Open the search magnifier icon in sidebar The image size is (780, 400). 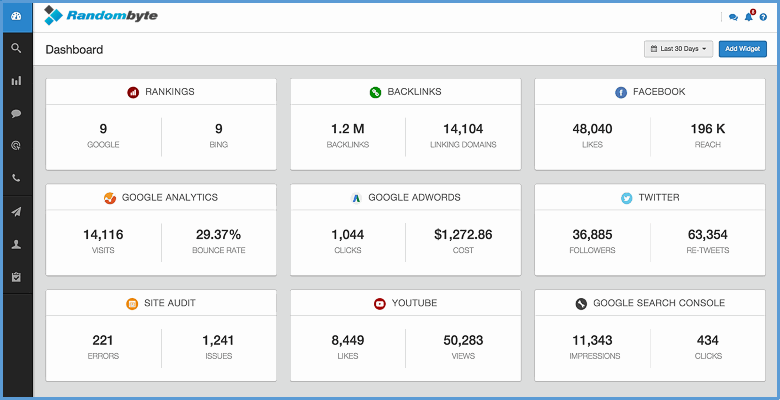[x=16, y=48]
